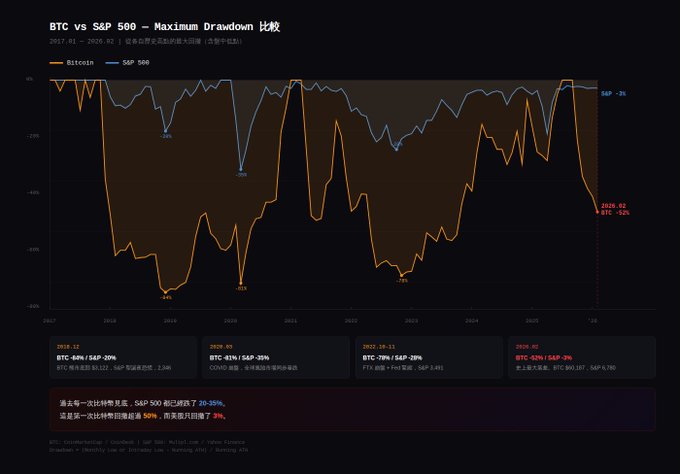
Task: Select the red 2026.02 BTC -52% endpoint
Action: click(x=598, y=211)
